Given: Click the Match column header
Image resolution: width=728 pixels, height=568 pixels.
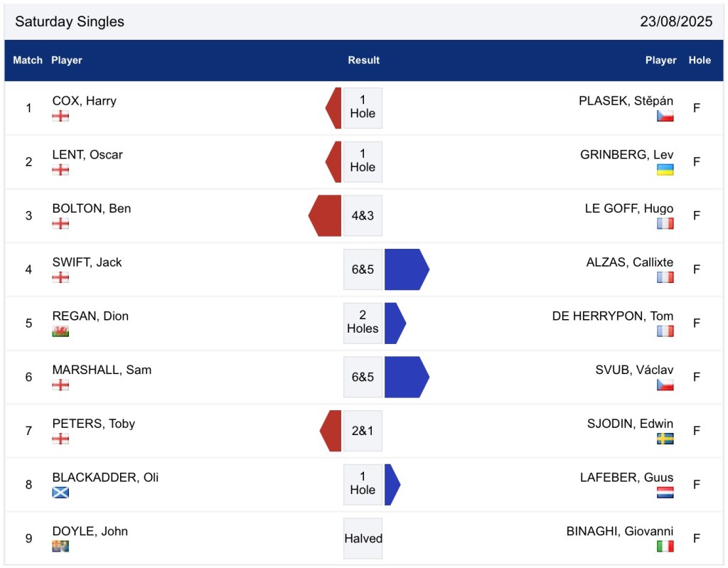Looking at the screenshot, I should (x=28, y=60).
